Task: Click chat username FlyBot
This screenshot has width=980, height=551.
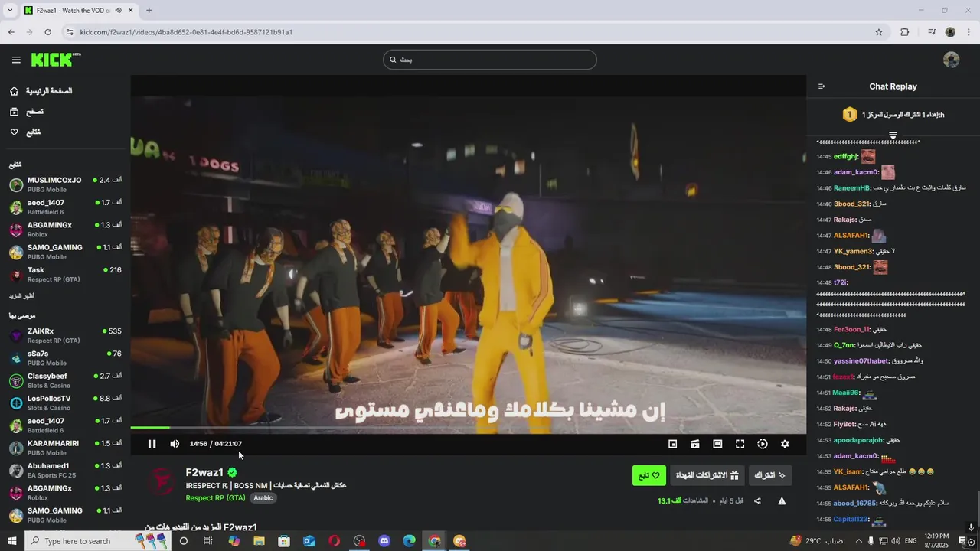Action: [844, 424]
